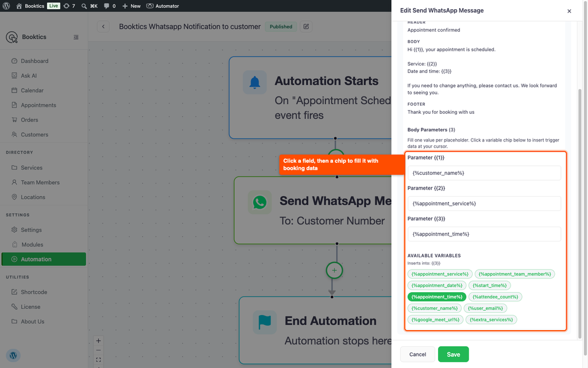Viewport: 588px width, 368px height.
Task: Fit canvas view to screen
Action: click(98, 360)
